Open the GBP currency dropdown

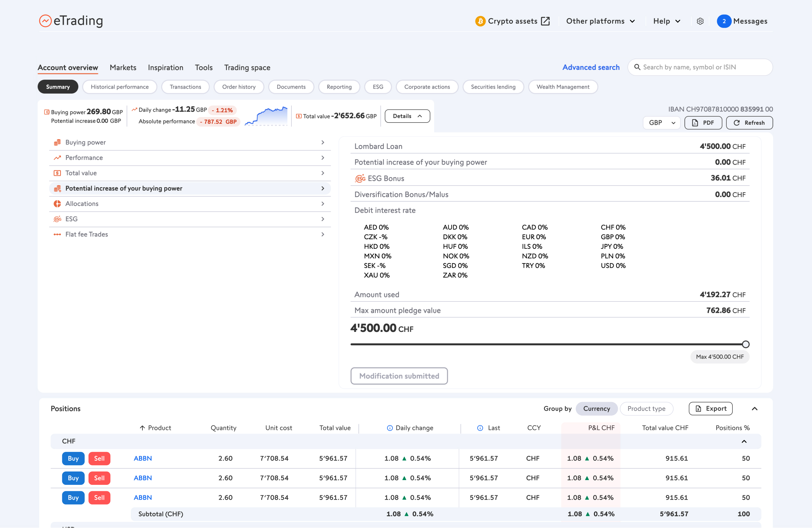tap(661, 122)
